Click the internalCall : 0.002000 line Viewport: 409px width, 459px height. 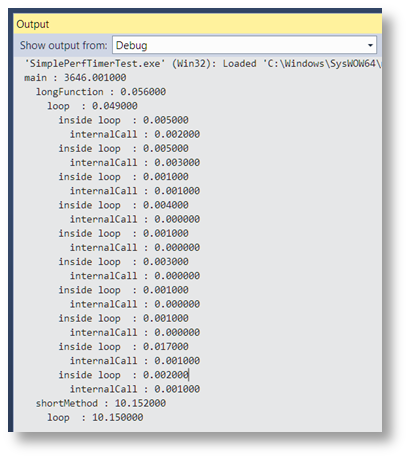[135, 134]
